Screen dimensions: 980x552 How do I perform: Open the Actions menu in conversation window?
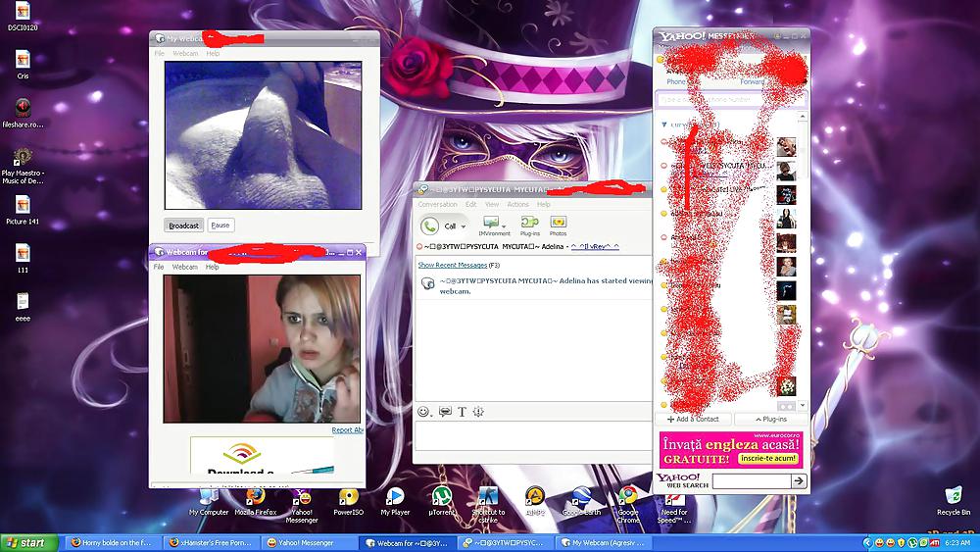(517, 204)
